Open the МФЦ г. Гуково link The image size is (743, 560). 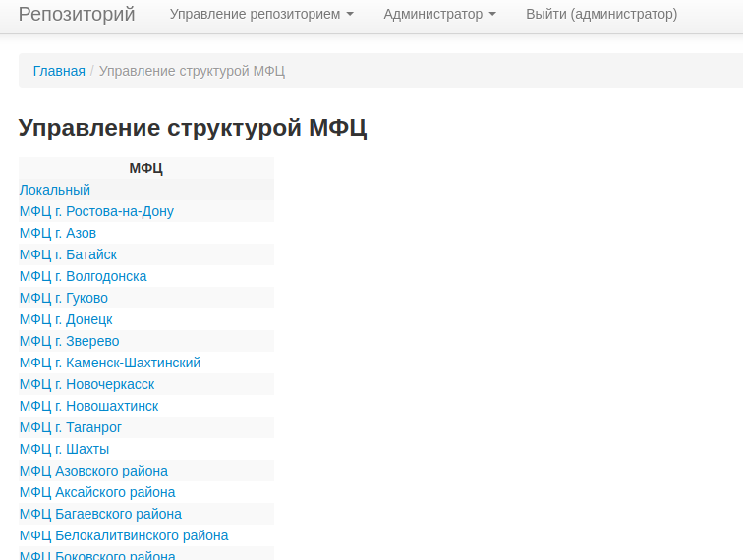click(64, 298)
